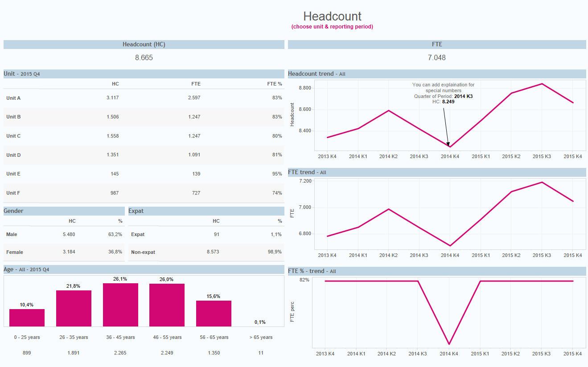Click Unit A headcount value 3.117
The image size is (588, 367).
click(x=113, y=98)
